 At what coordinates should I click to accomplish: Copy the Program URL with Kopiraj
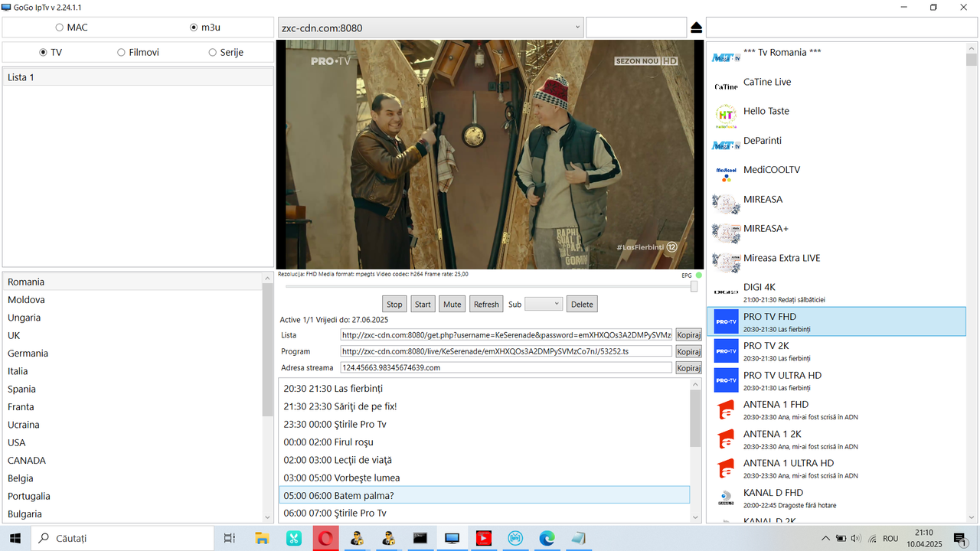click(688, 351)
